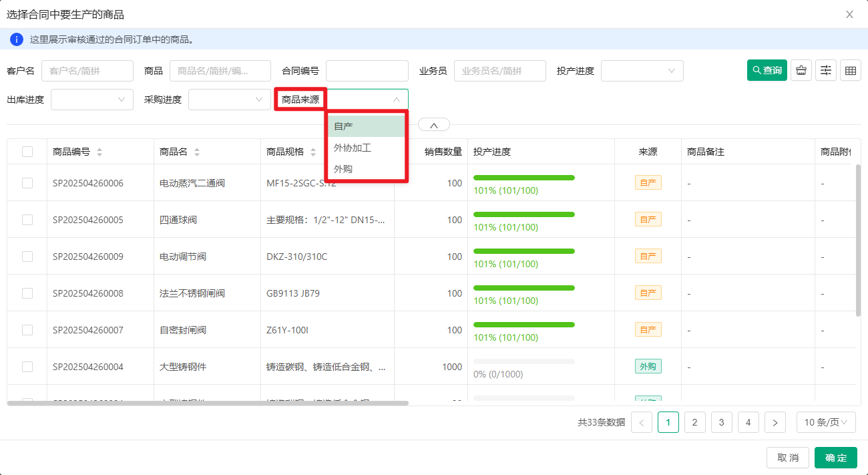Choose the 外购 option in the list
868x475 pixels.
click(343, 169)
